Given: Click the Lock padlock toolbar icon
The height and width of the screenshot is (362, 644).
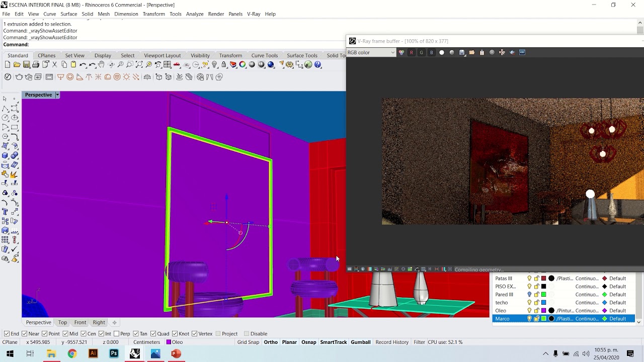Looking at the screenshot, I should tap(223, 64).
